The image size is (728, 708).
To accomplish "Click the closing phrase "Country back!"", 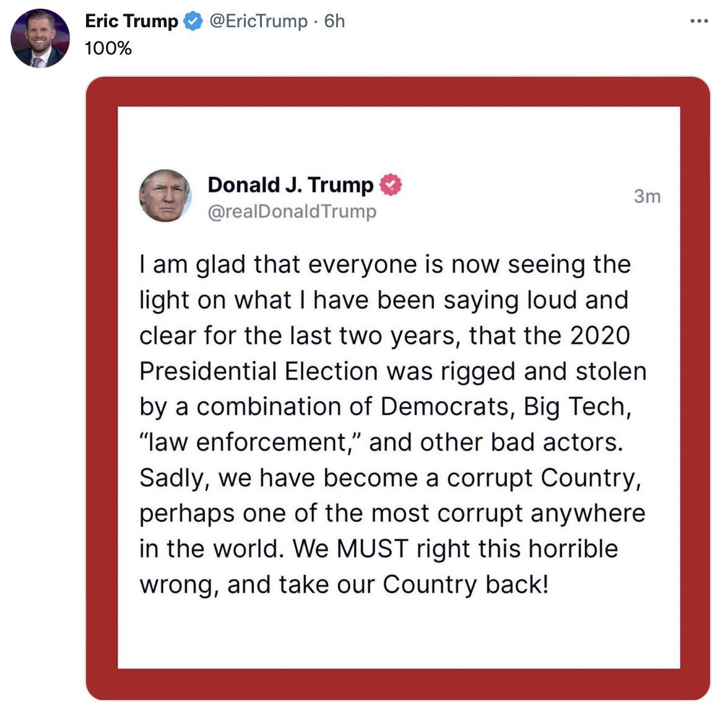I will click(x=466, y=585).
